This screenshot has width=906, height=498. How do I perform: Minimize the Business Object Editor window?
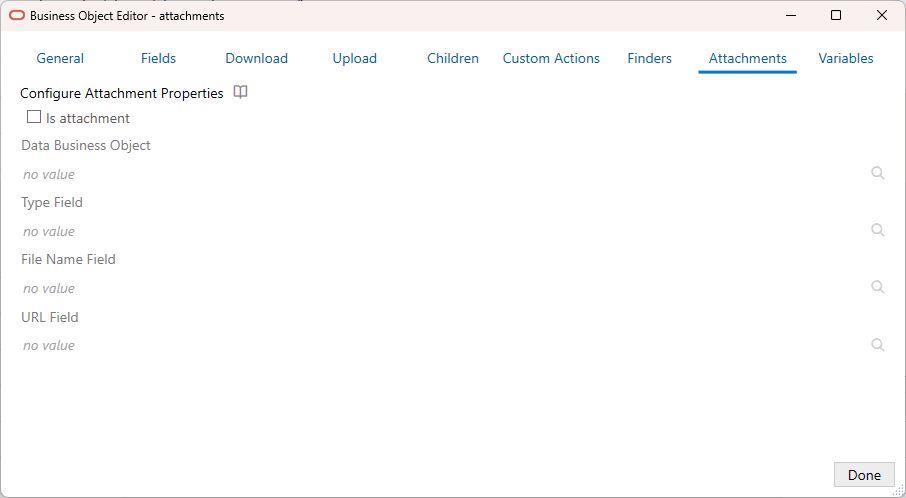790,16
